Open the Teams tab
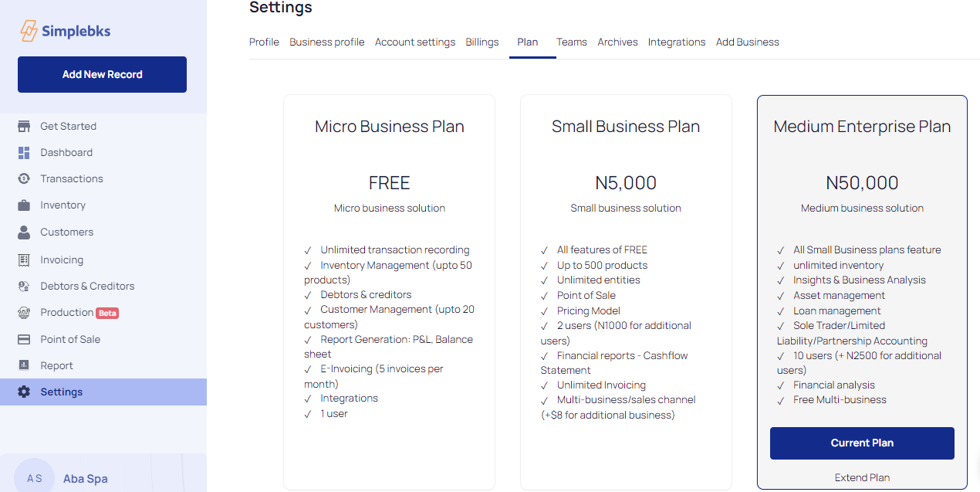The height and width of the screenshot is (492, 980). [x=572, y=42]
